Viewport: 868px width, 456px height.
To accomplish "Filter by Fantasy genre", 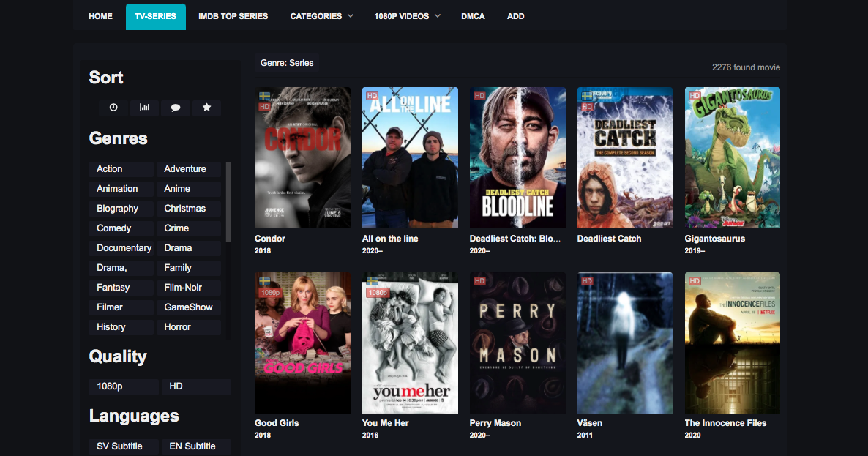I will click(121, 288).
